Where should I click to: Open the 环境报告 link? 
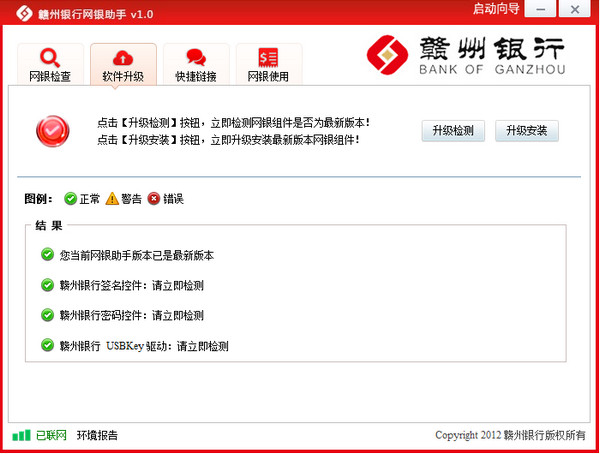[97, 435]
